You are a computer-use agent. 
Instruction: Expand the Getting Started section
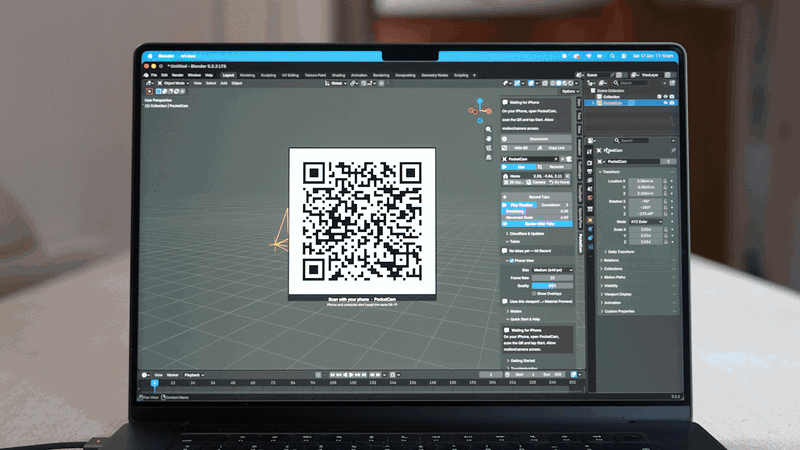(x=520, y=361)
